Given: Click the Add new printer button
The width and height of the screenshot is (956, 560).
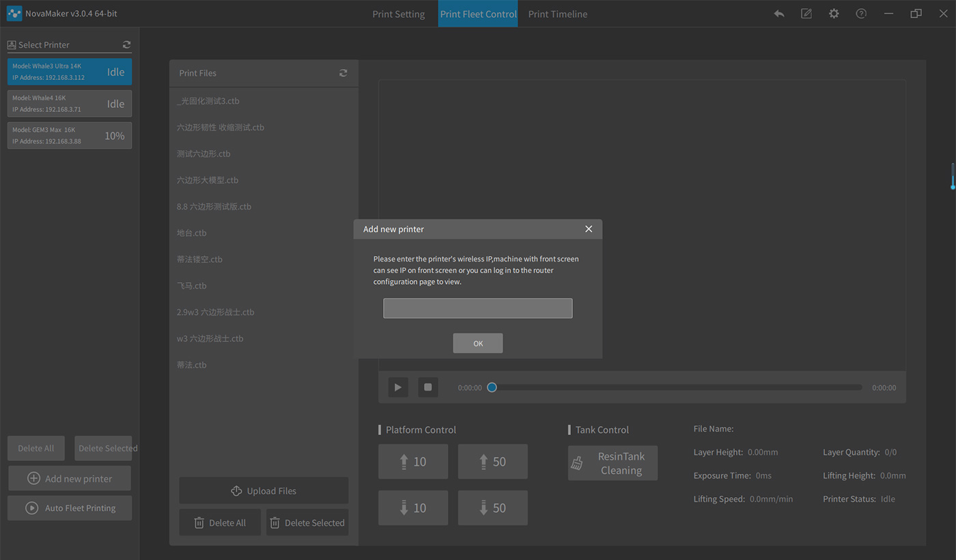Looking at the screenshot, I should [70, 478].
